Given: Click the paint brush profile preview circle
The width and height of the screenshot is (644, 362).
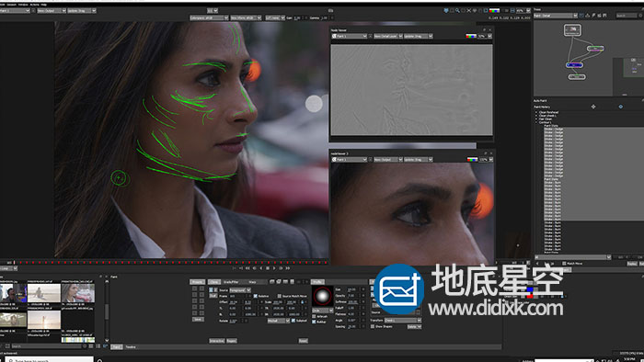Looking at the screenshot, I should click(322, 296).
